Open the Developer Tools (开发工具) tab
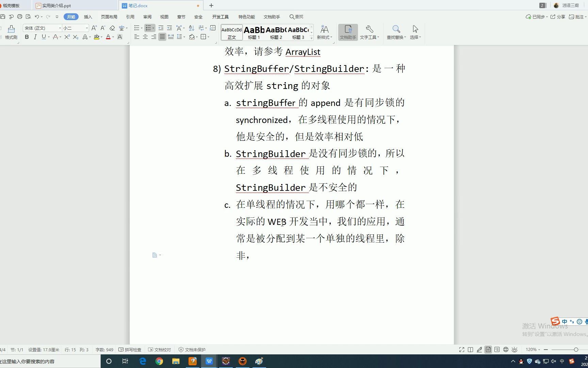 [220, 17]
